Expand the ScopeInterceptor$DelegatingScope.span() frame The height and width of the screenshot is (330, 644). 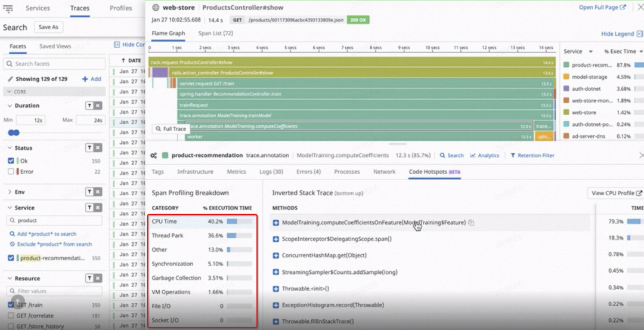click(x=276, y=239)
